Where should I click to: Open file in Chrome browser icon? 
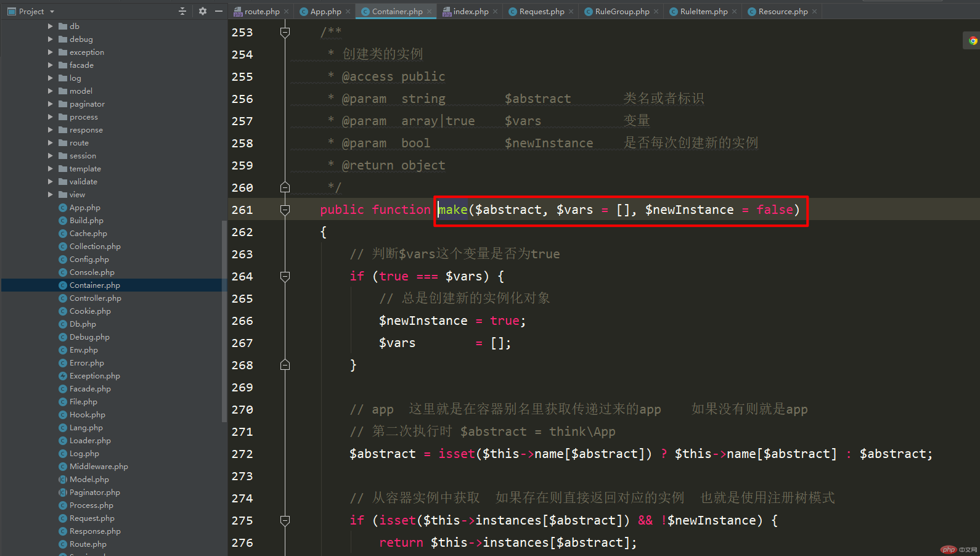pyautogui.click(x=973, y=41)
